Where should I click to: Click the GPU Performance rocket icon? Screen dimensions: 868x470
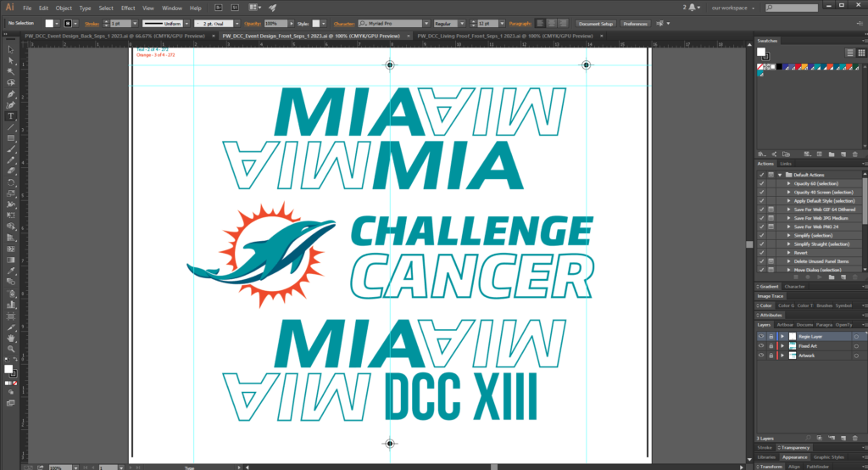tap(272, 8)
